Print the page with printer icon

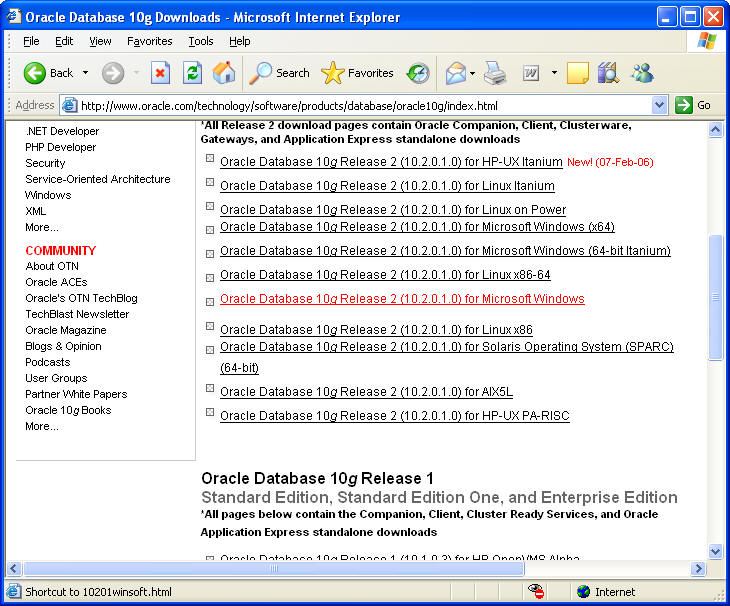(494, 73)
